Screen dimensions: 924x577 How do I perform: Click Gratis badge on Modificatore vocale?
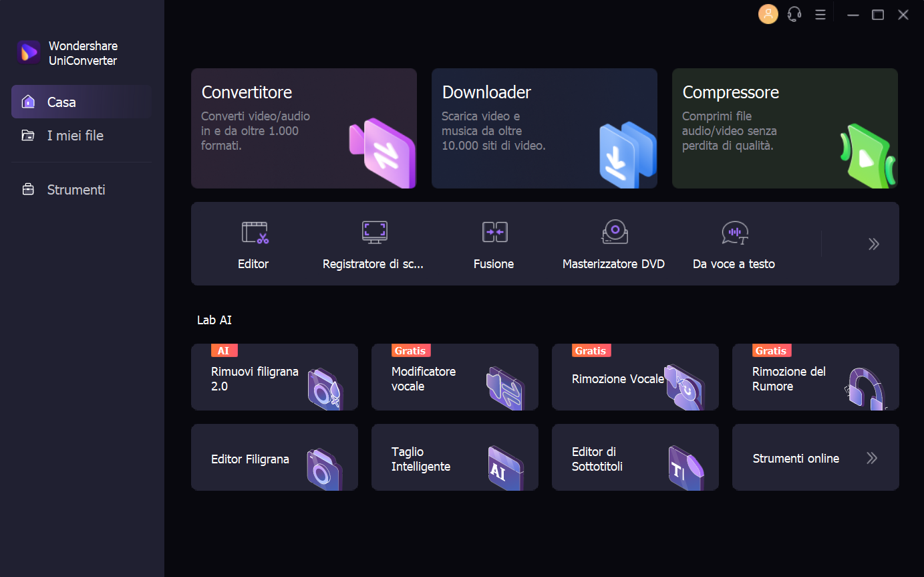[411, 350]
